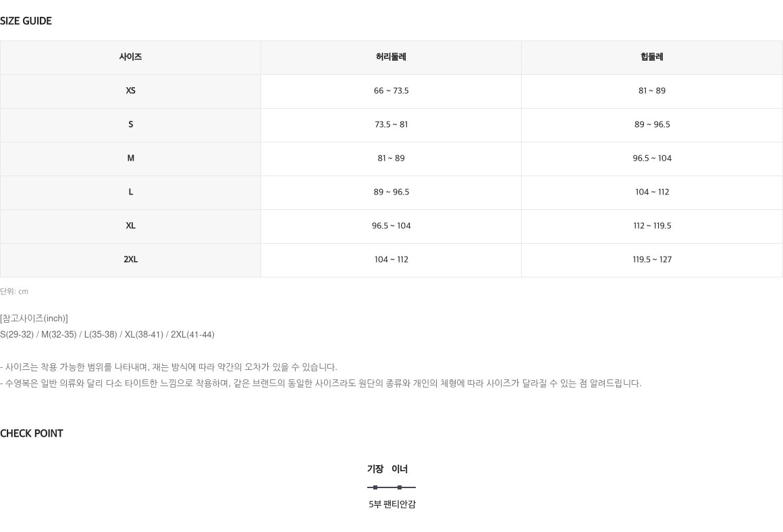Viewport: 783px width, 532px height.
Task: Click the CHECK POINT heading
Action: pos(32,433)
